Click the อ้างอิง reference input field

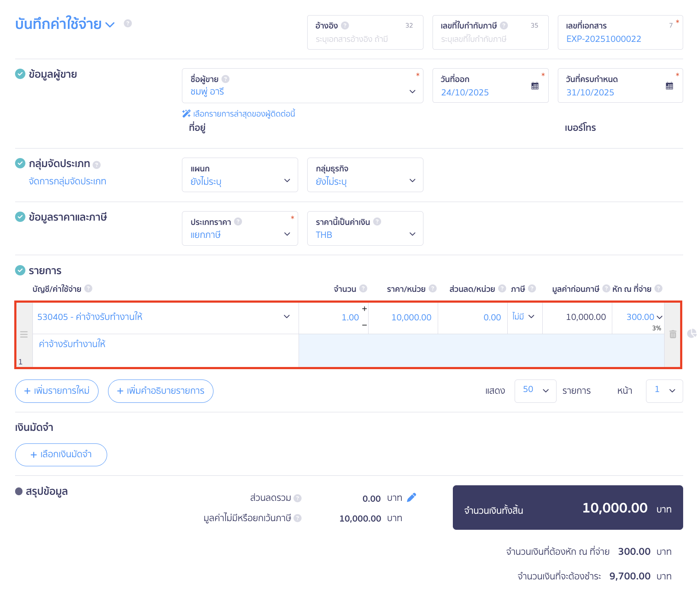pos(365,39)
